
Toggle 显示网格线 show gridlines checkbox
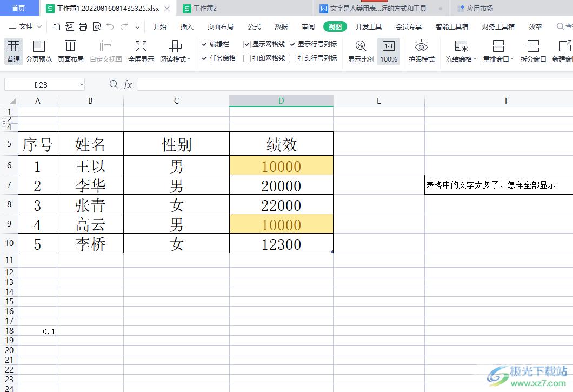coord(247,44)
